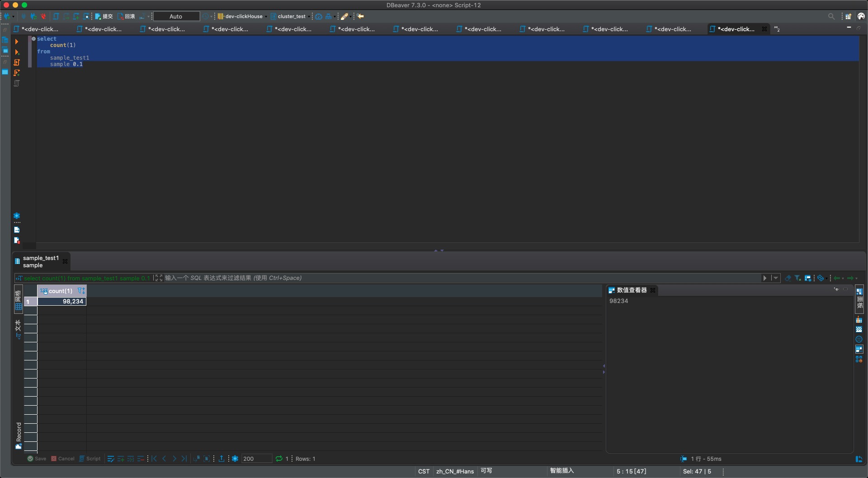Click the edit cell value icon
Viewport: 868px width, 478px height.
tap(111, 459)
